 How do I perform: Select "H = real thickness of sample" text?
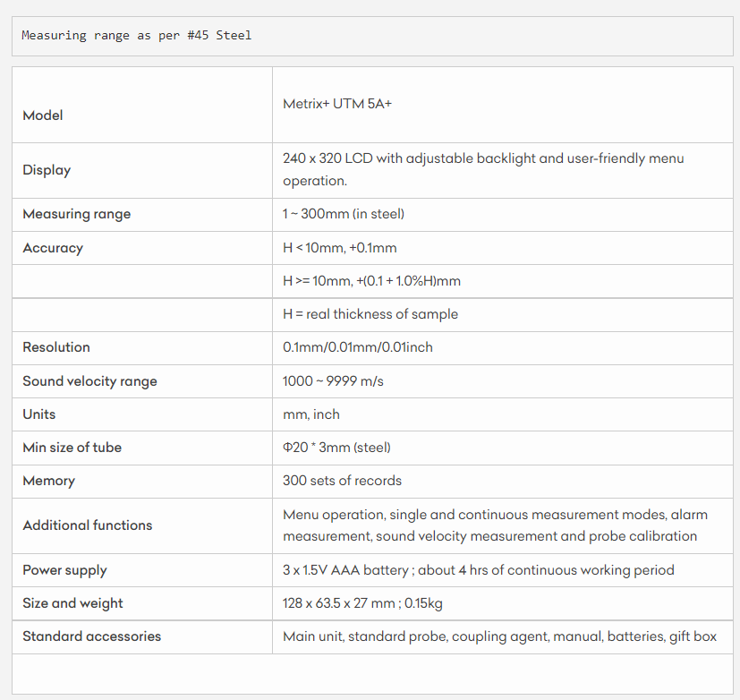coord(370,314)
